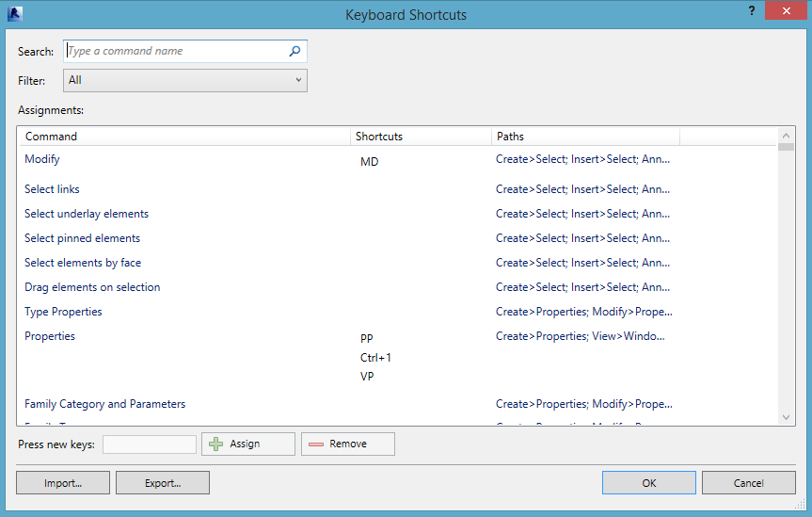812x517 pixels.
Task: Click the Assign button
Action: (248, 444)
